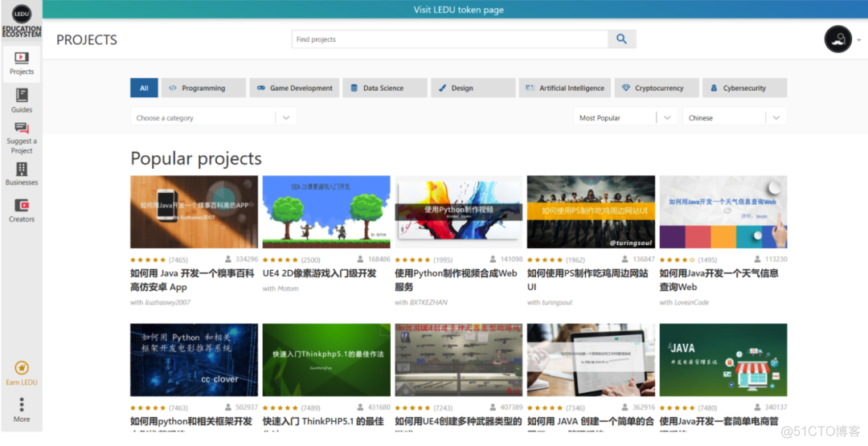Select the Programming filter tab
This screenshot has width=868, height=446.
point(203,88)
